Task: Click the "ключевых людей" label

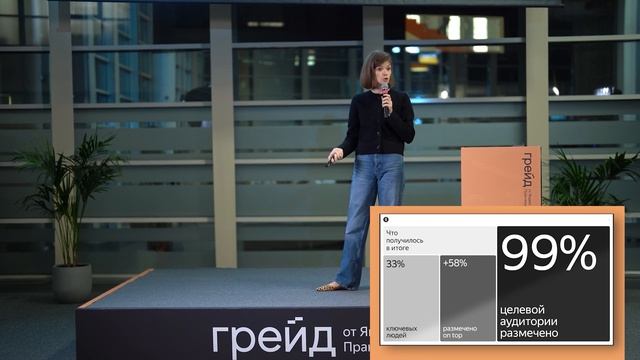Action: pyautogui.click(x=402, y=332)
